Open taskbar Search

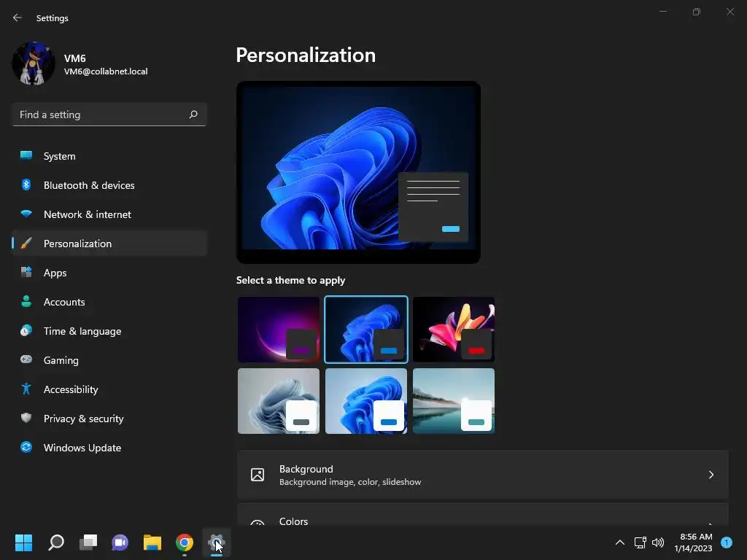click(x=56, y=542)
